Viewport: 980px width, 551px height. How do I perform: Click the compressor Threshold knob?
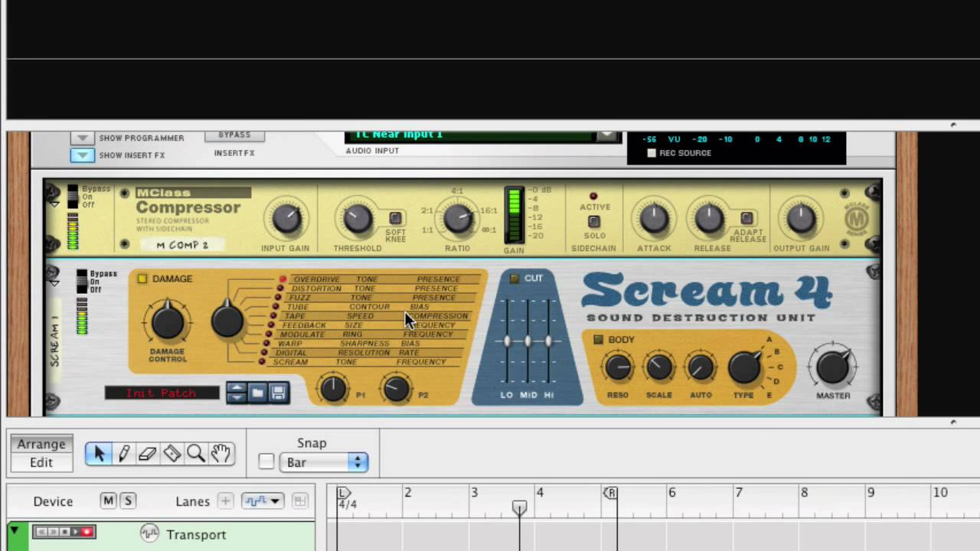(x=357, y=219)
